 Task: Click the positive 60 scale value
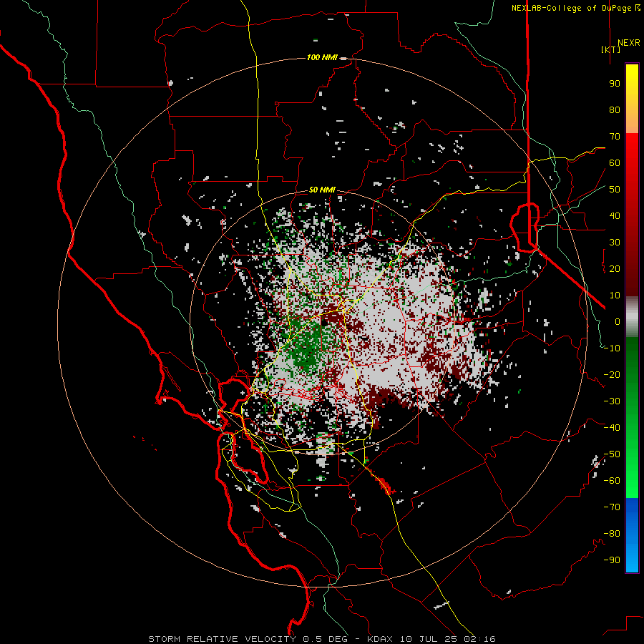[615, 162]
